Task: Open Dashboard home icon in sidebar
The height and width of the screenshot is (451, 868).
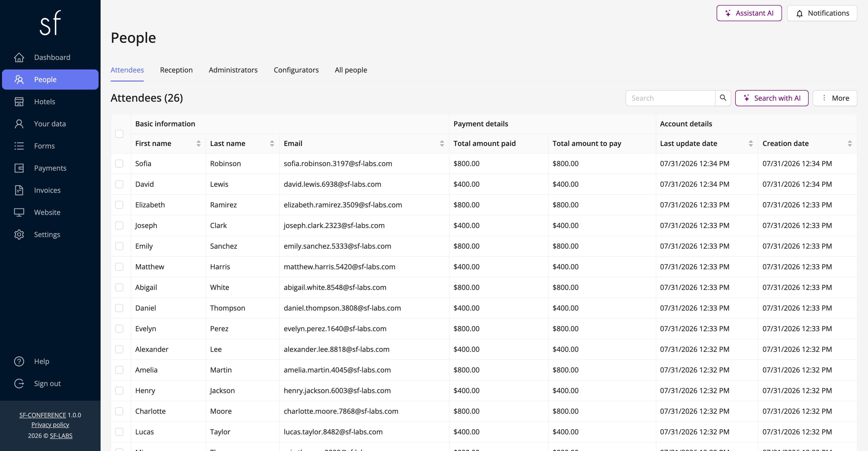Action: (x=19, y=57)
